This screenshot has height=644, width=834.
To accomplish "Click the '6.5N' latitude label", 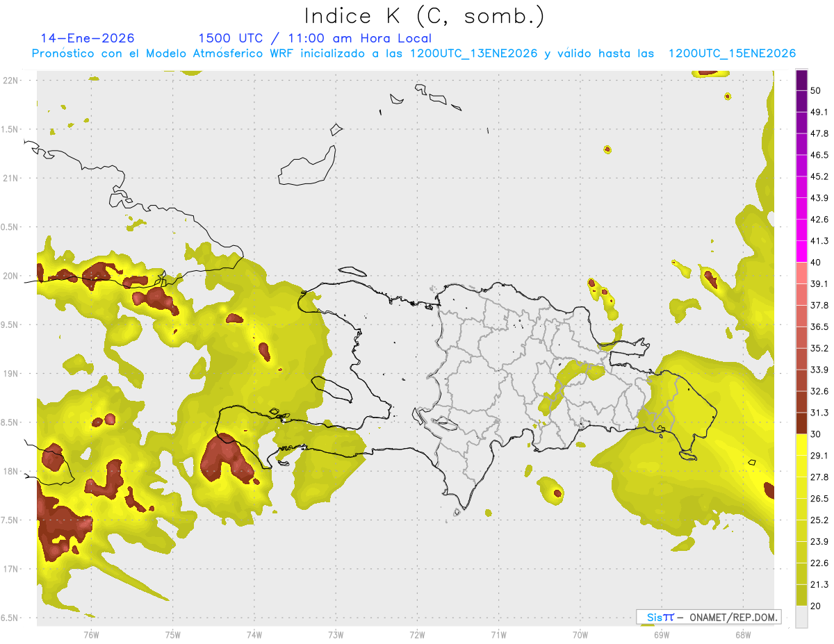I will (x=10, y=618).
